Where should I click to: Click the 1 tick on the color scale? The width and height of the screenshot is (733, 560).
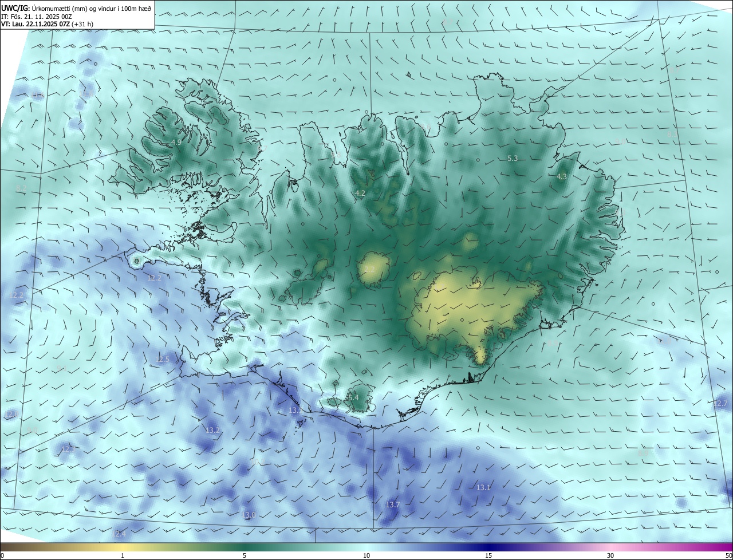[123, 555]
